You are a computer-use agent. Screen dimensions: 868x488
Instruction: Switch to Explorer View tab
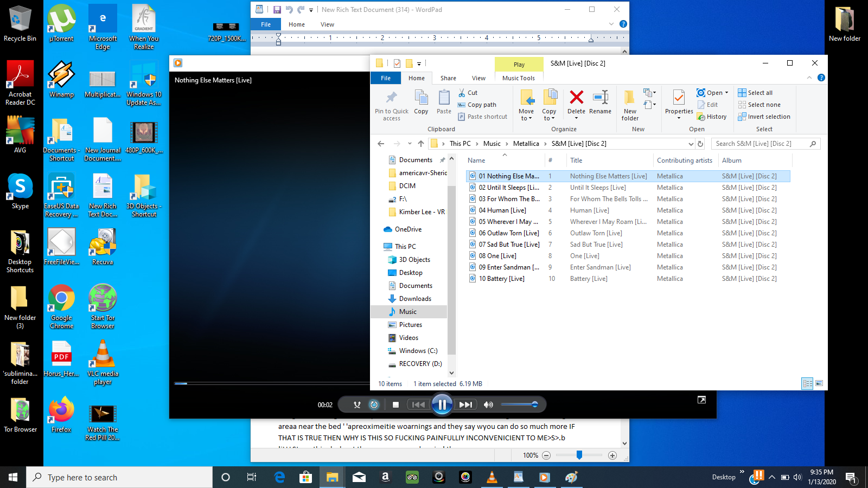pyautogui.click(x=478, y=78)
